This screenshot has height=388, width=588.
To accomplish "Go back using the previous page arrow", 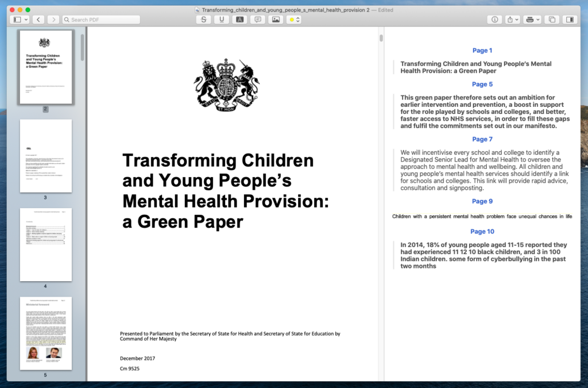I will pyautogui.click(x=38, y=19).
